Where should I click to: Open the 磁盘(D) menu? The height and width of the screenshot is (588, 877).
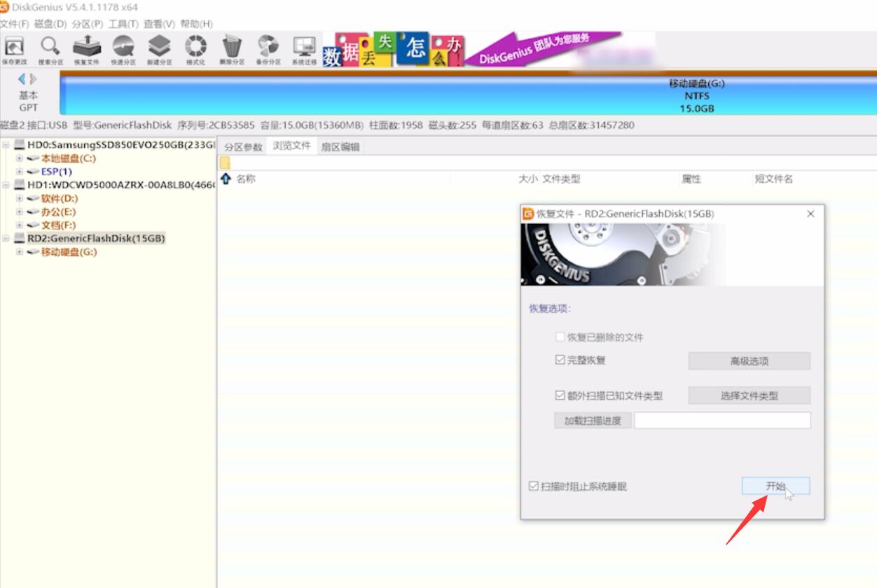pyautogui.click(x=50, y=24)
